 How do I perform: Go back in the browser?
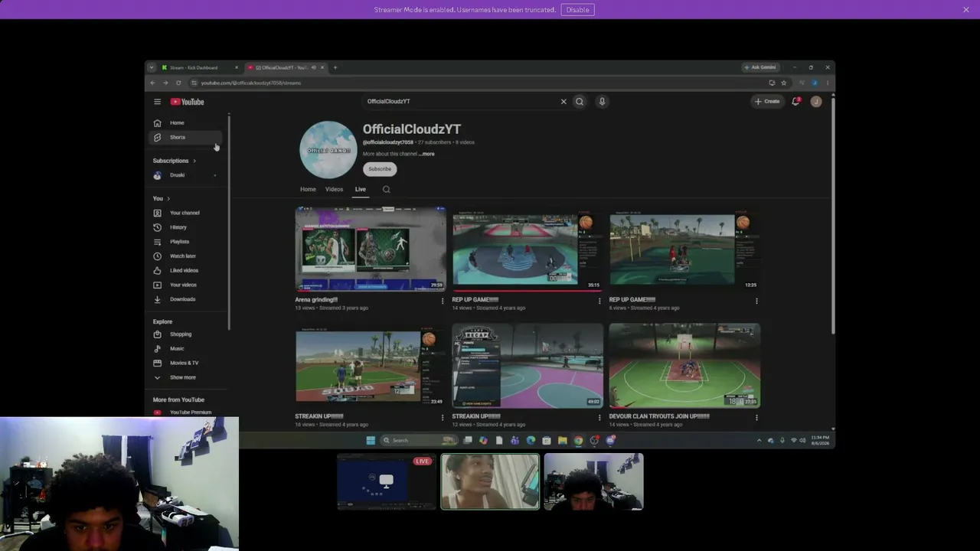[152, 83]
